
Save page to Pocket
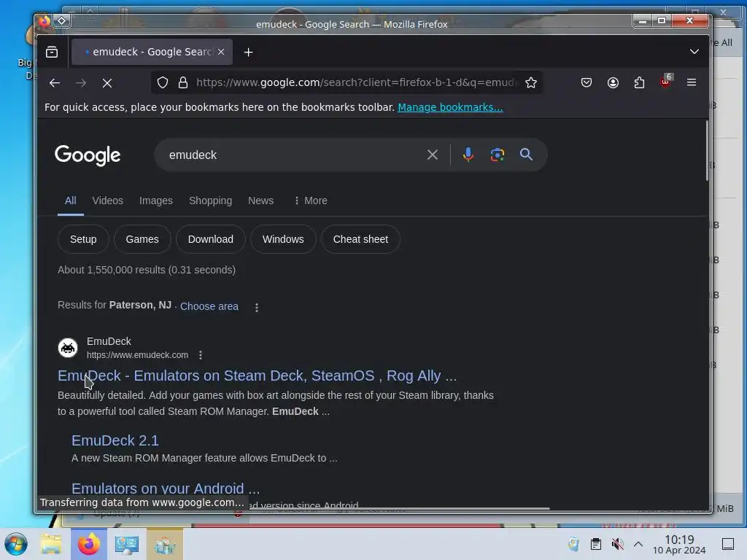587,82
